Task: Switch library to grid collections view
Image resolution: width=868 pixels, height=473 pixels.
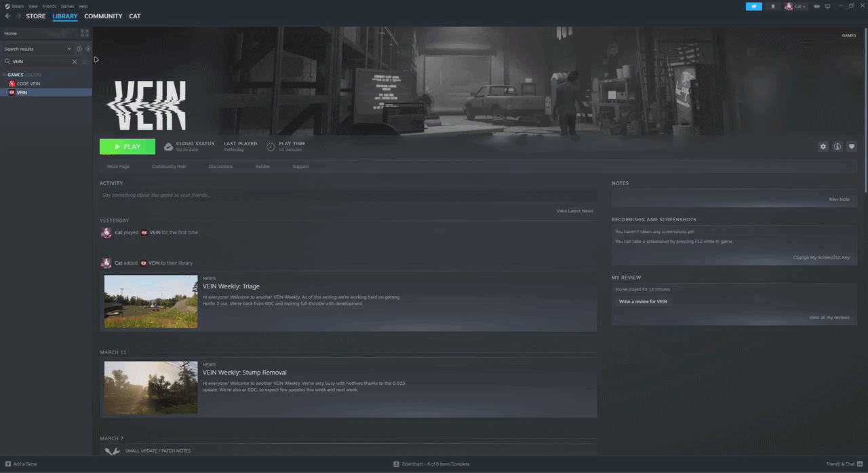Action: (85, 33)
